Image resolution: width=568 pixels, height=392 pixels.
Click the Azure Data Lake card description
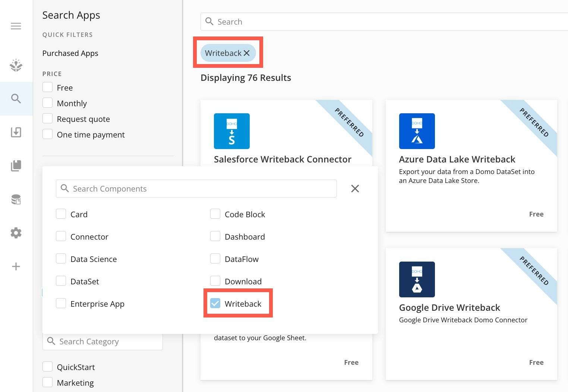tap(467, 176)
